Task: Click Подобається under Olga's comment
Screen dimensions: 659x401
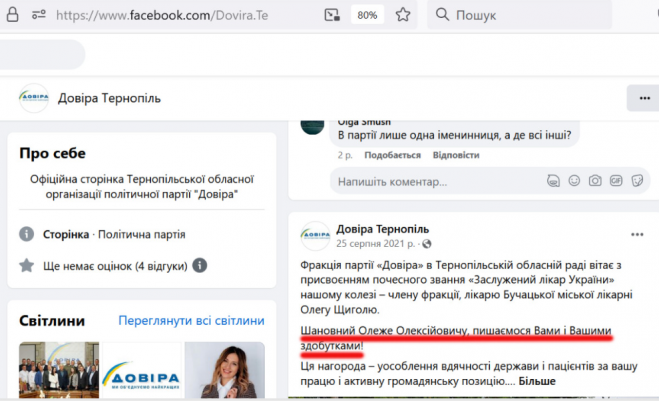Action: [392, 155]
